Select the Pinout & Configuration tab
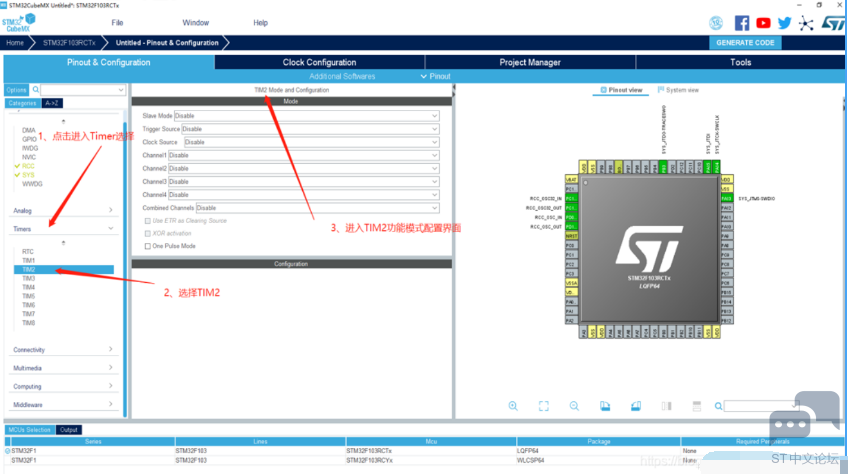 [109, 62]
